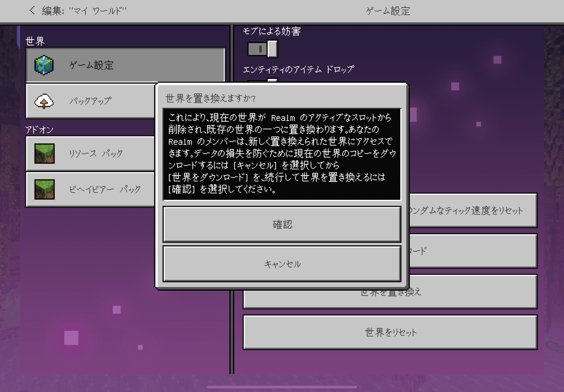The height and width of the screenshot is (392, 564).
Task: Toggle the エンティティのアイテム ドロップ switch
Action: (x=263, y=81)
